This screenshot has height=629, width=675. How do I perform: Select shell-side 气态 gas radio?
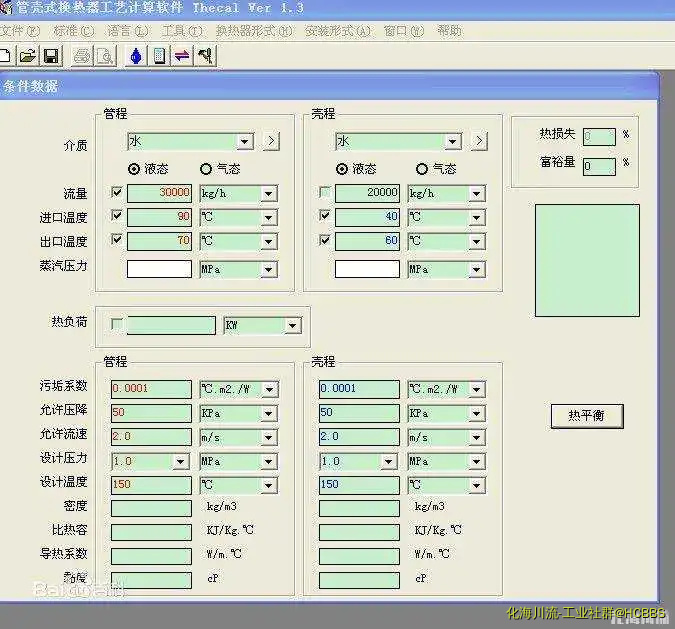(x=422, y=169)
